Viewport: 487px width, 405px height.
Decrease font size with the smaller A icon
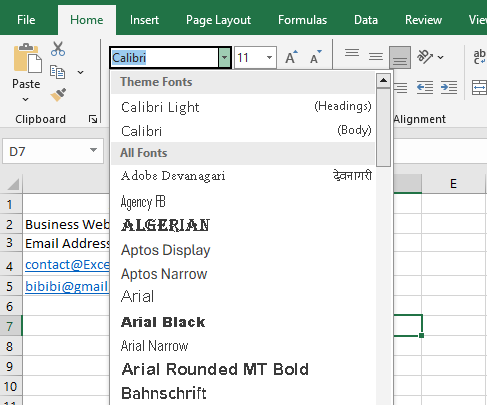tap(315, 57)
